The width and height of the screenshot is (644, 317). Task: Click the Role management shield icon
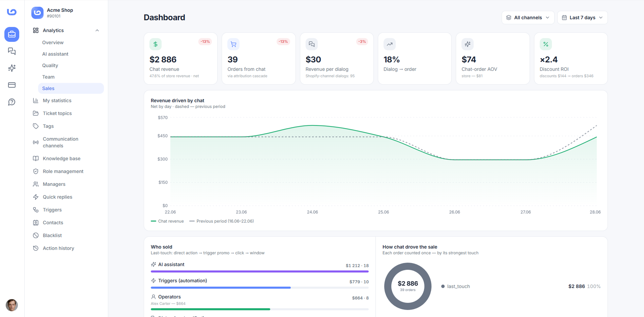36,171
